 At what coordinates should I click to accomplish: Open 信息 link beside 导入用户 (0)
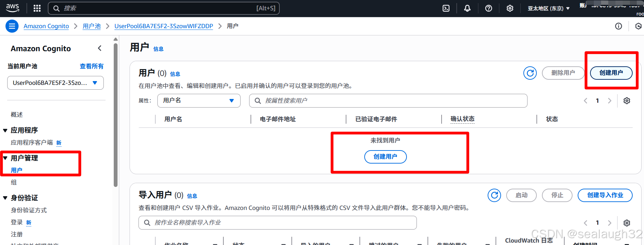click(192, 196)
